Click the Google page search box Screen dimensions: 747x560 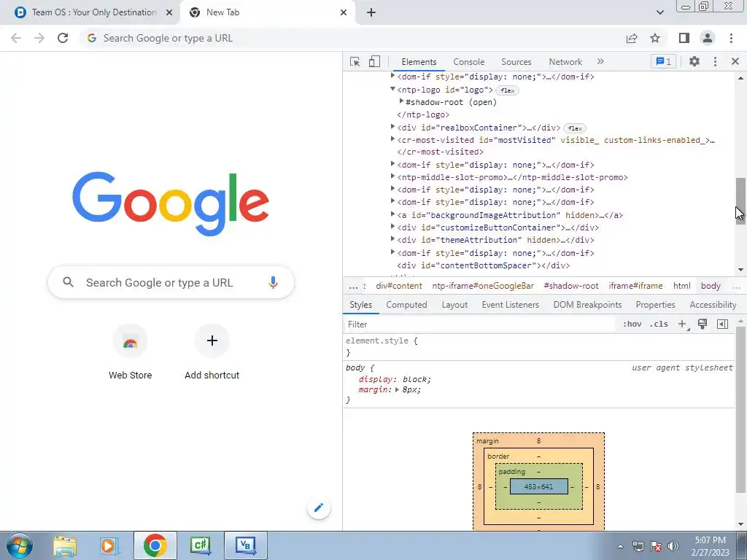171,282
